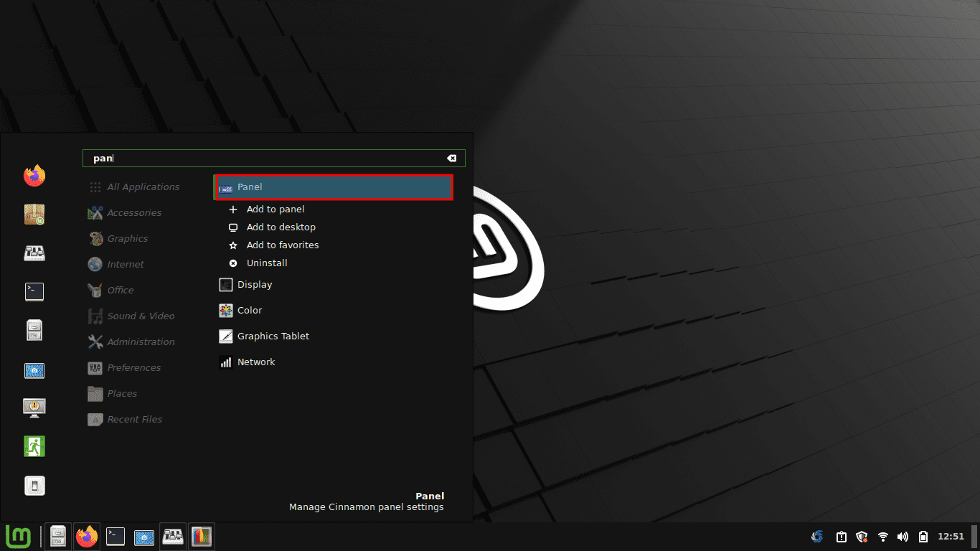This screenshot has height=551, width=980.
Task: Click the Uninstall context option
Action: [267, 263]
